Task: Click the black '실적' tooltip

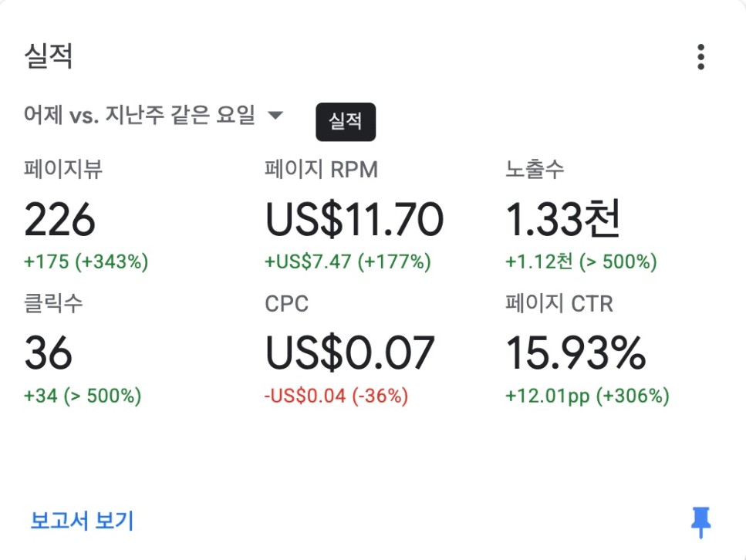Action: pyautogui.click(x=346, y=122)
